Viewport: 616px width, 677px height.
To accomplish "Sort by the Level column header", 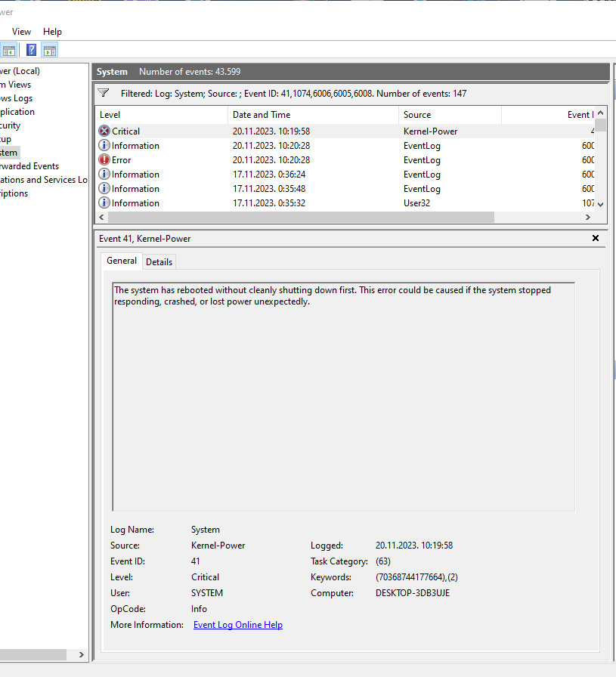I will [162, 115].
